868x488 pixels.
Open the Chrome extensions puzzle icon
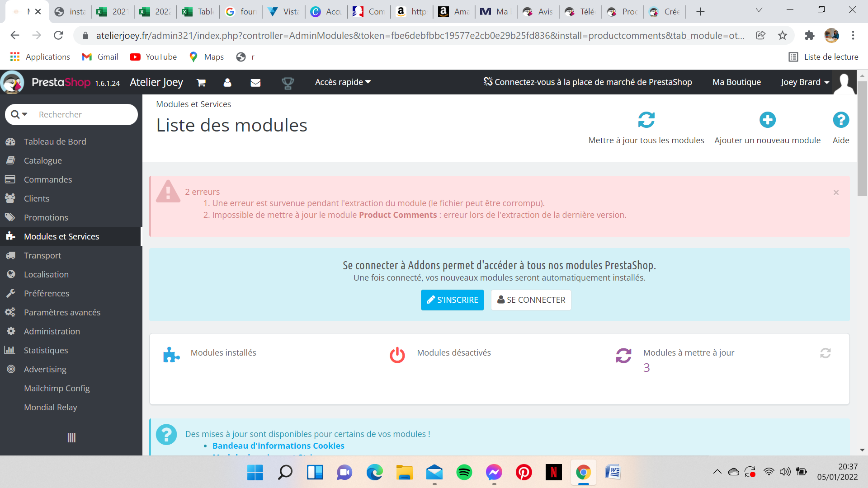click(810, 35)
